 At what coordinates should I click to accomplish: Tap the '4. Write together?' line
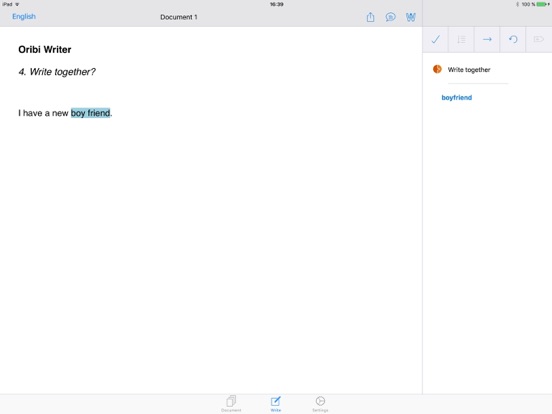click(57, 72)
